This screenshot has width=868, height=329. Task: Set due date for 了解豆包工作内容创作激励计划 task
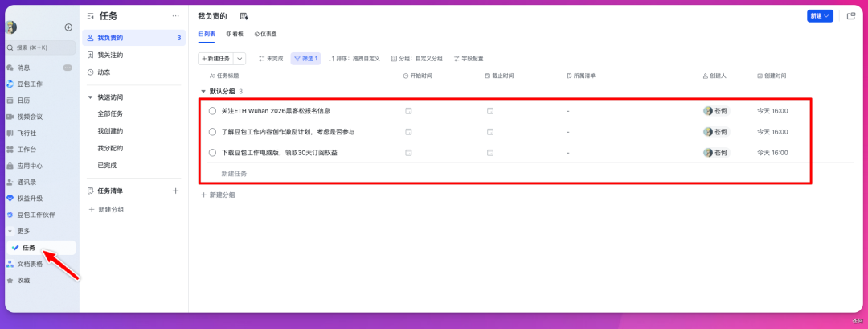click(490, 132)
